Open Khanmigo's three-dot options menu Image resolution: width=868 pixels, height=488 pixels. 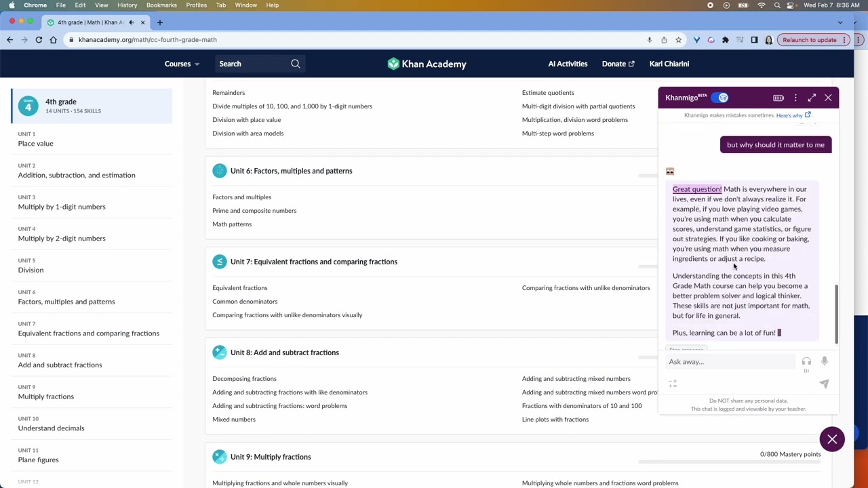click(795, 98)
